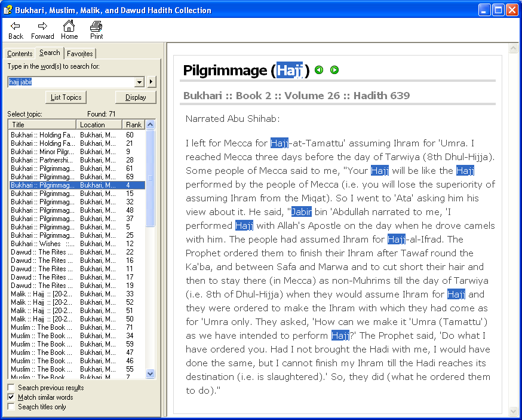Go to previous hadith with green left arrow
Viewport: 522px width, 420px height.
tap(319, 70)
